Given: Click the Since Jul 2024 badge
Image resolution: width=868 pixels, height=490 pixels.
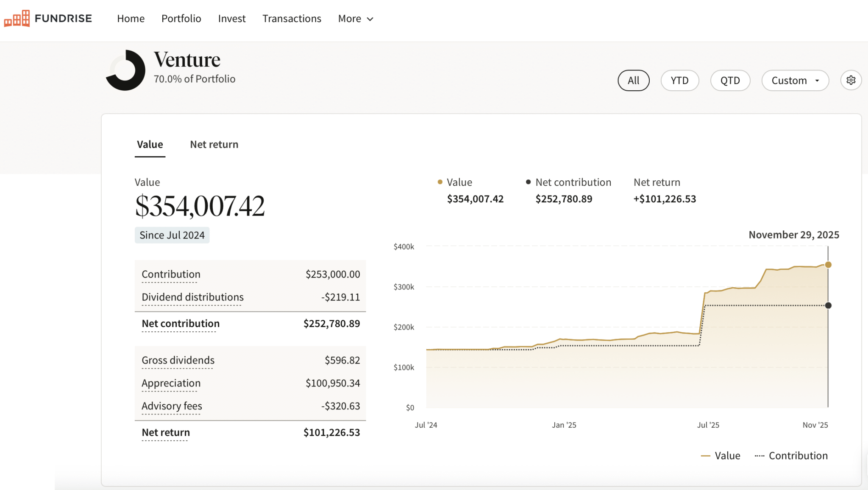Looking at the screenshot, I should [172, 235].
